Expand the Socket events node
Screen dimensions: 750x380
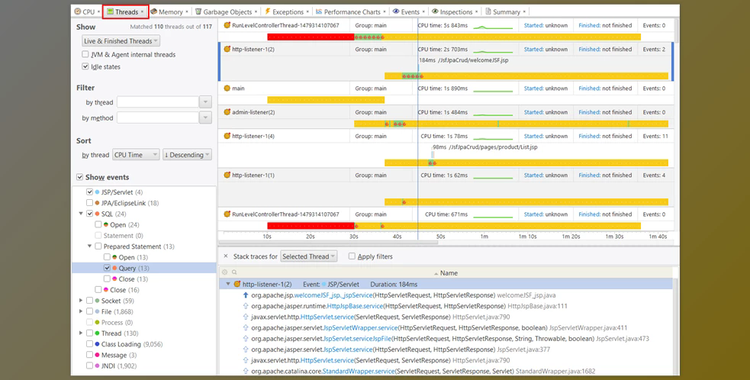click(x=81, y=301)
